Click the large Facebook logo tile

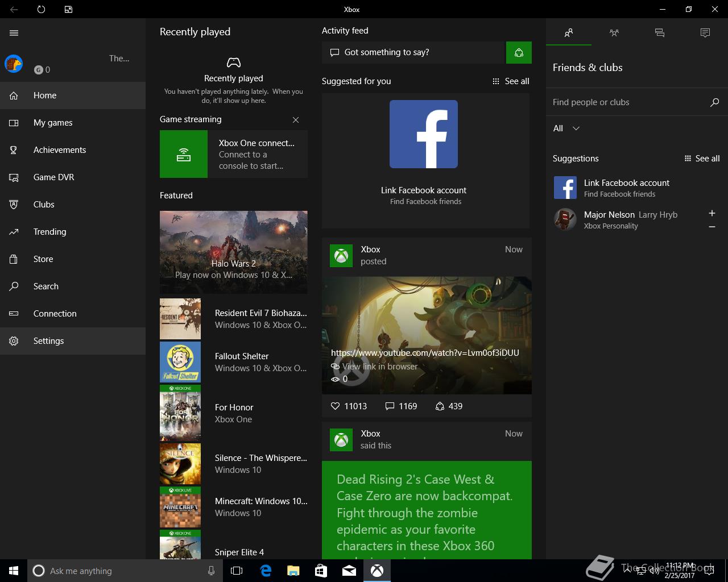point(424,134)
